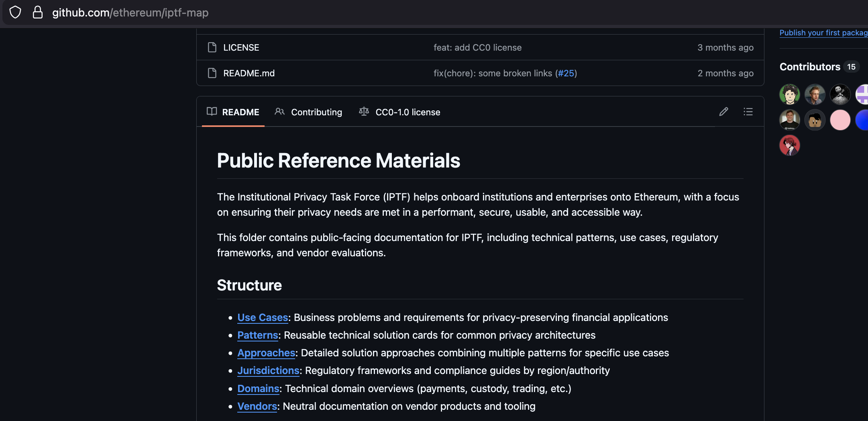Image resolution: width=868 pixels, height=421 pixels.
Task: Open the Vendors documentation link
Action: 257,406
